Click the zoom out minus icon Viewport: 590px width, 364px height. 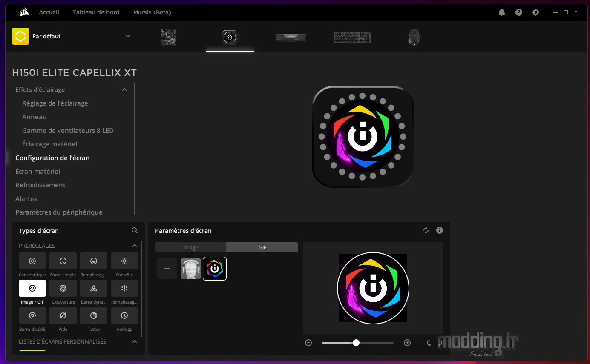308,343
